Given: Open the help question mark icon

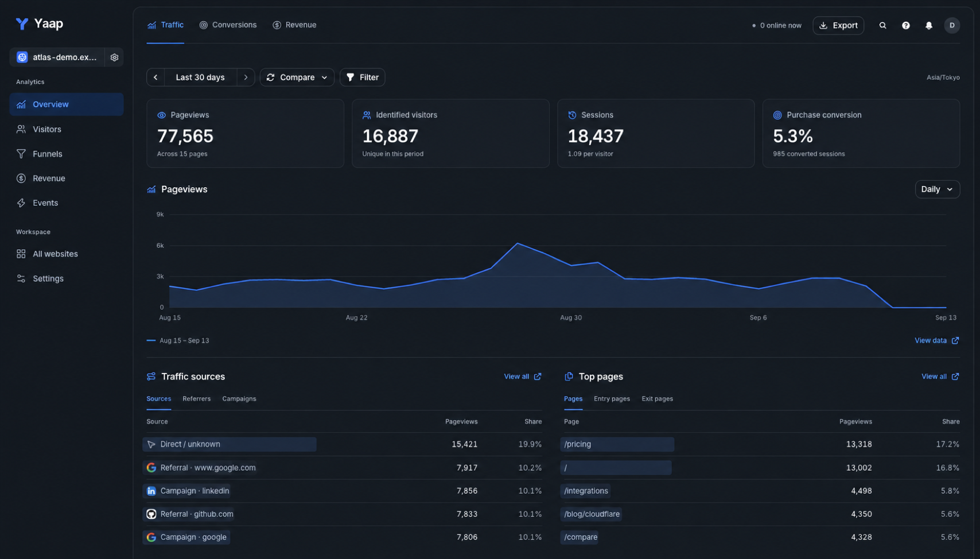Looking at the screenshot, I should (905, 25).
